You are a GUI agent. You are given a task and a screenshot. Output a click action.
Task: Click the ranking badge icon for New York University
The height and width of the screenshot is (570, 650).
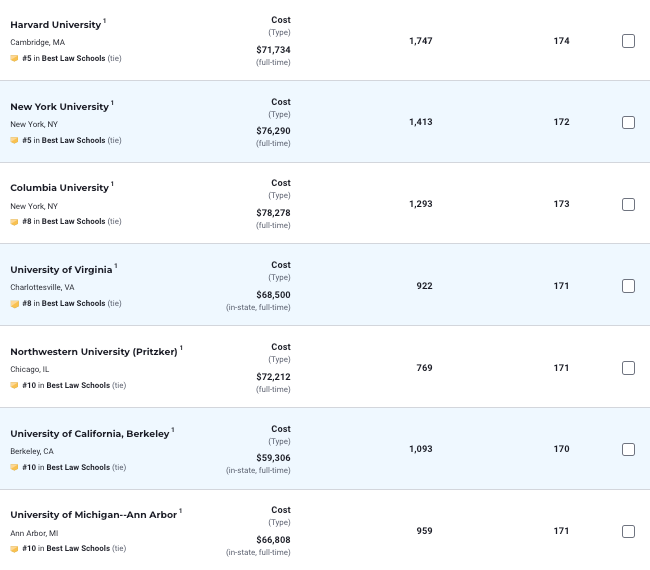click(14, 140)
